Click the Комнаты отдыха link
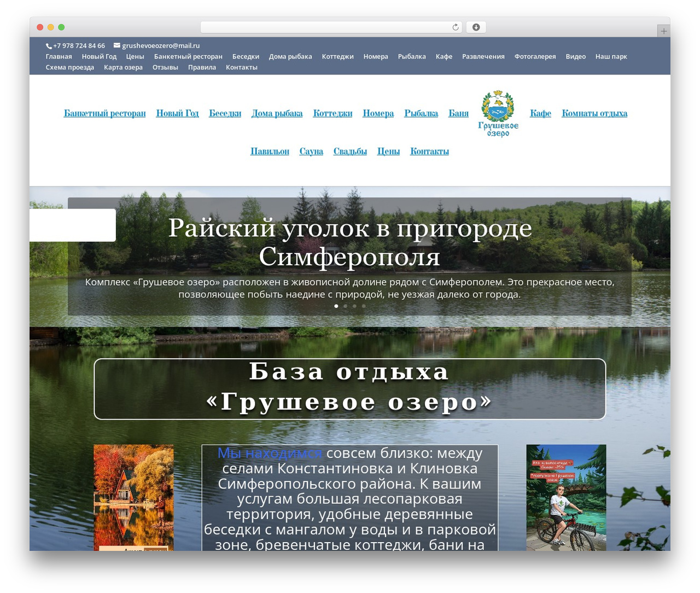This screenshot has height=593, width=700. click(594, 113)
